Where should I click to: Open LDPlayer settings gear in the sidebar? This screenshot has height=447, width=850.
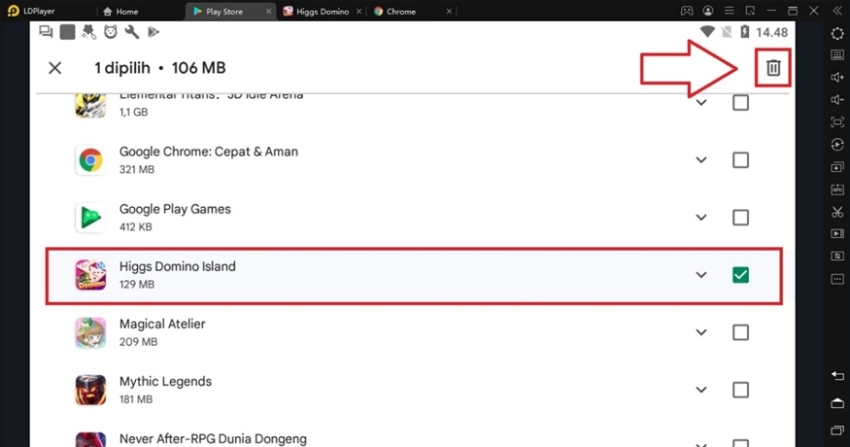(837, 34)
